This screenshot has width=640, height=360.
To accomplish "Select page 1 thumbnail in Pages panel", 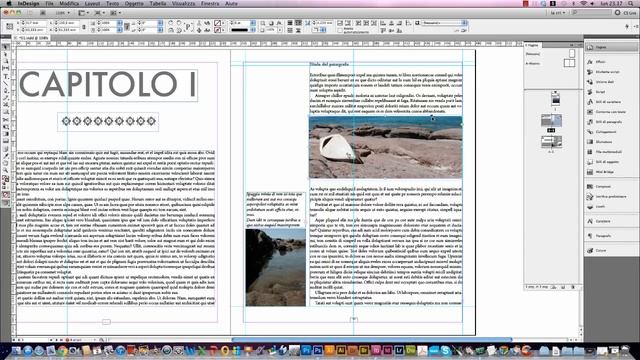I will click(x=555, y=99).
